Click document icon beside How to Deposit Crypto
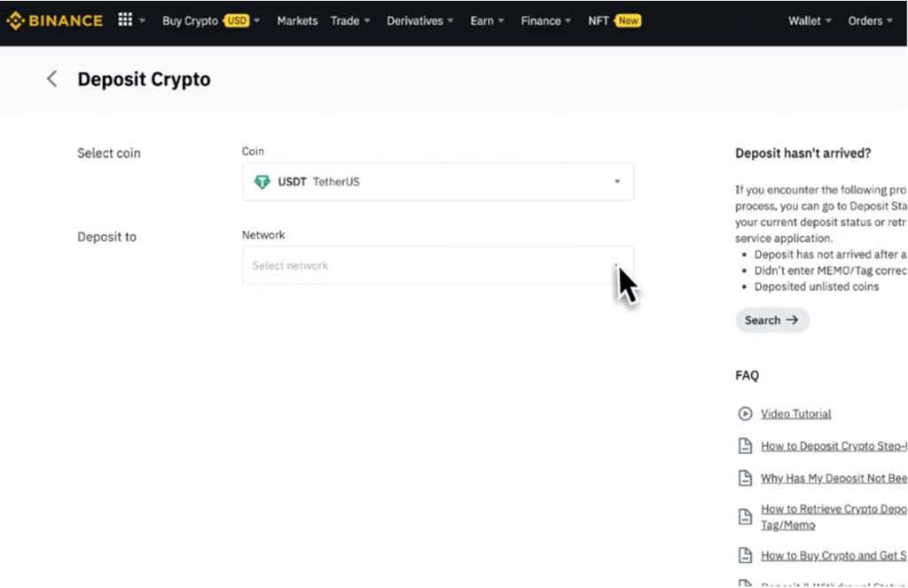The width and height of the screenshot is (908, 588). click(745, 446)
